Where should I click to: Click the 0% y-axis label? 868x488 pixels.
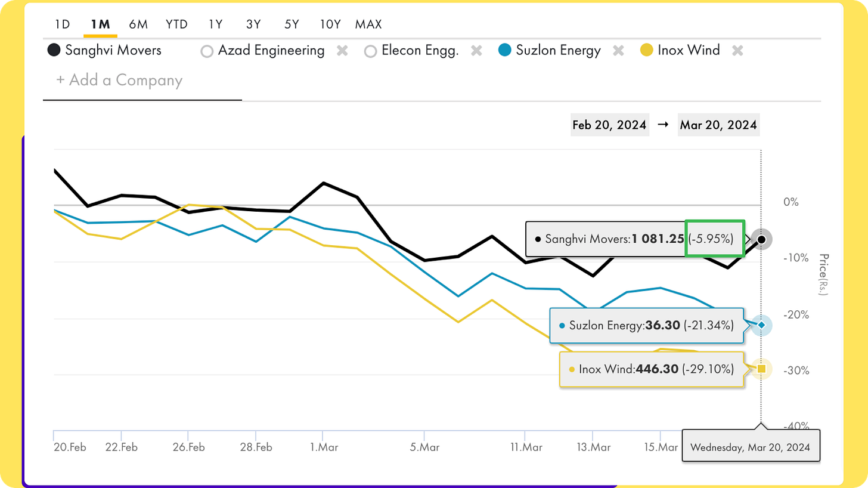pyautogui.click(x=791, y=202)
